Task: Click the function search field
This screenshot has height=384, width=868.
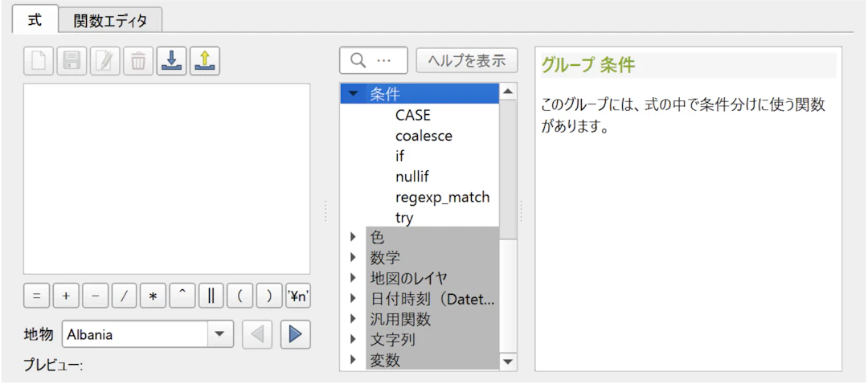Action: pyautogui.click(x=374, y=60)
